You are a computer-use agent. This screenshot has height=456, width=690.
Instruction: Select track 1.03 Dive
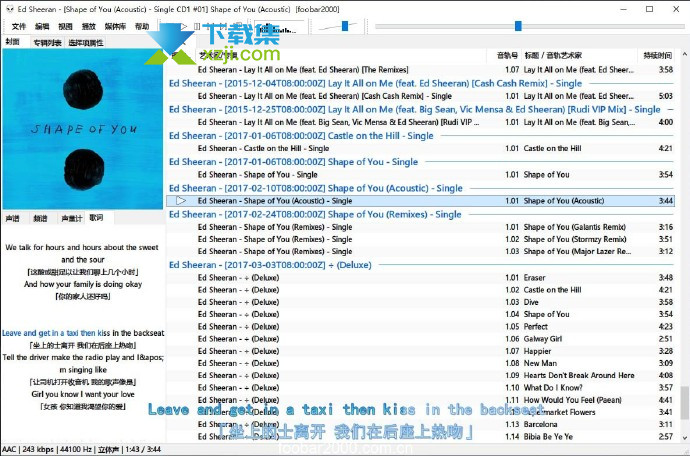(x=420, y=302)
